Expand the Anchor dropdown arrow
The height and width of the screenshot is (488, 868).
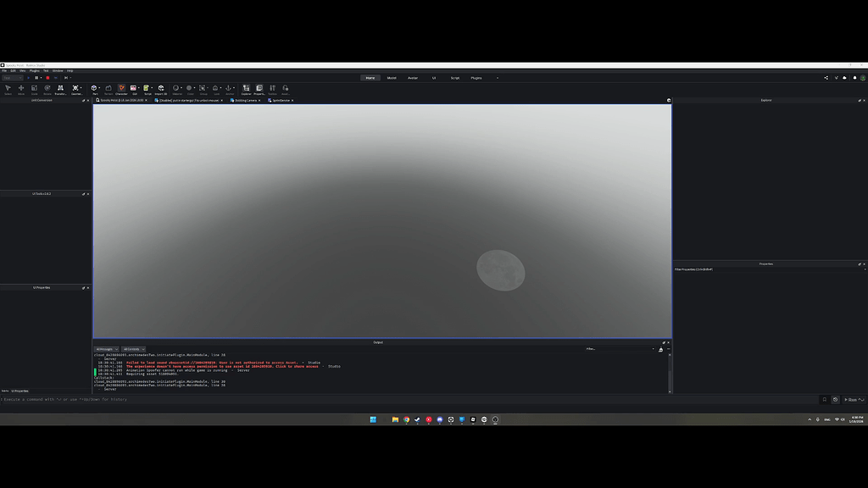pos(234,87)
